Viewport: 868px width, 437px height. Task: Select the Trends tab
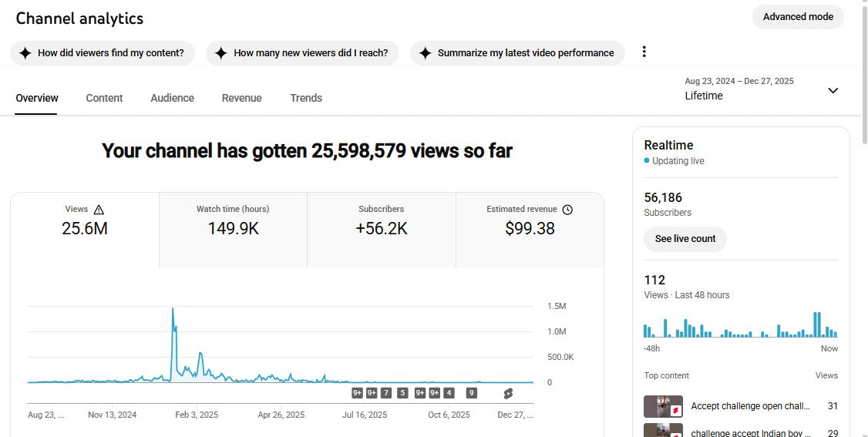click(306, 98)
